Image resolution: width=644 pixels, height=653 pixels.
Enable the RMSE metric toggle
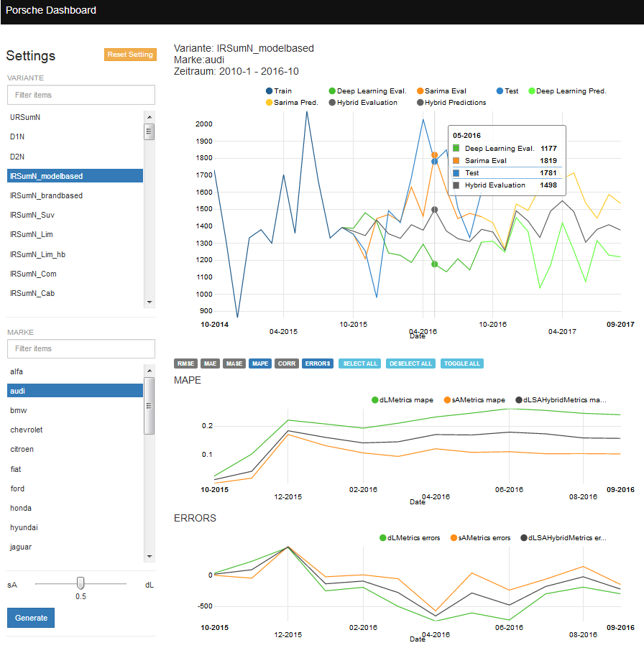[185, 363]
